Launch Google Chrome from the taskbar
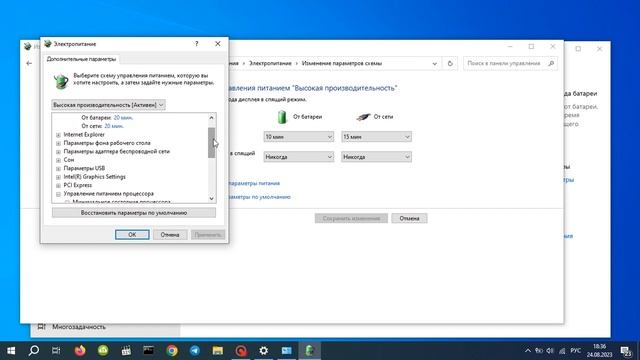This screenshot has width=640, height=360. 172,351
